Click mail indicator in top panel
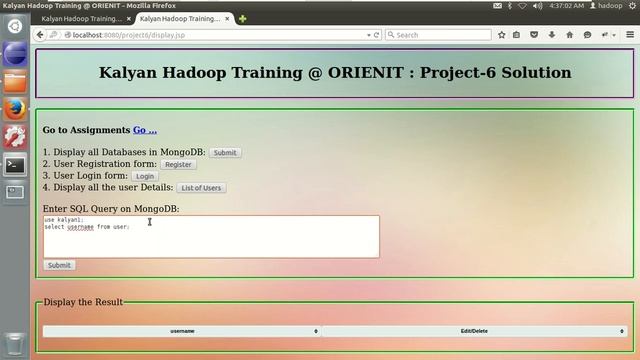The height and width of the screenshot is (360, 640). tap(497, 6)
